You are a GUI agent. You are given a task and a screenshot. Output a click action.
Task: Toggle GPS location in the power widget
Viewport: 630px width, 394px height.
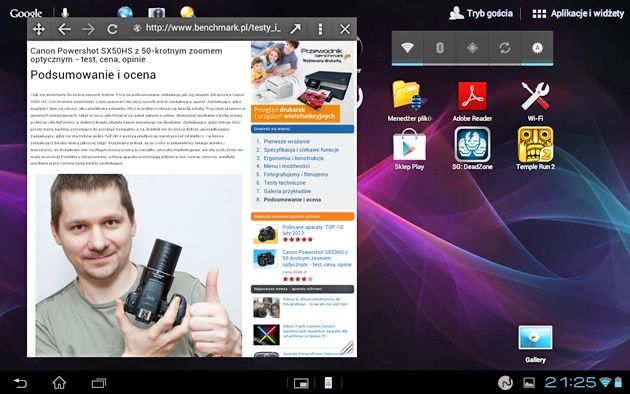pyautogui.click(x=472, y=48)
